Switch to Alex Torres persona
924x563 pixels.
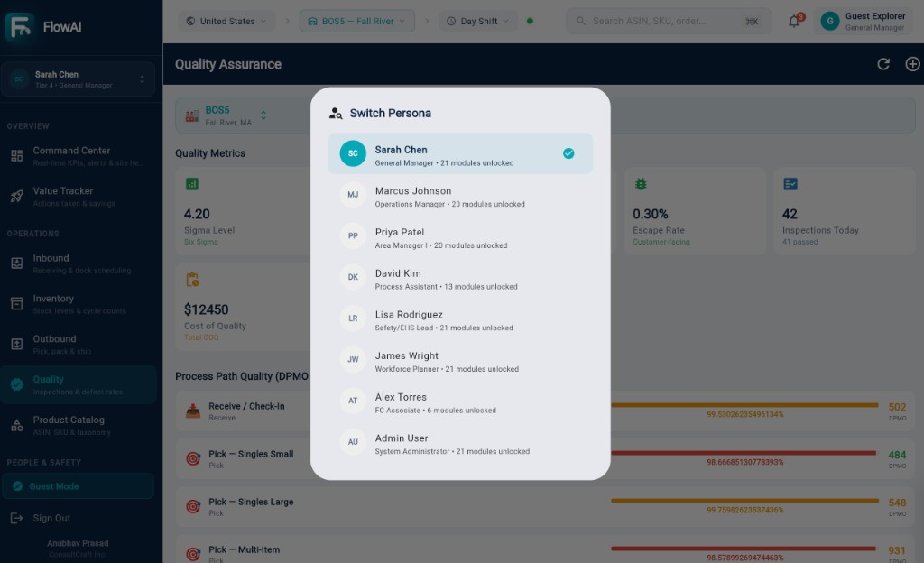[460, 401]
